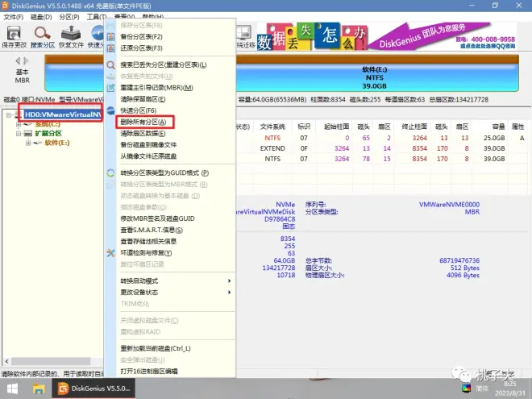Image resolution: width=532 pixels, height=399 pixels.
Task: Click the back navigation arrow above 基本 MBR
Action: point(18,60)
